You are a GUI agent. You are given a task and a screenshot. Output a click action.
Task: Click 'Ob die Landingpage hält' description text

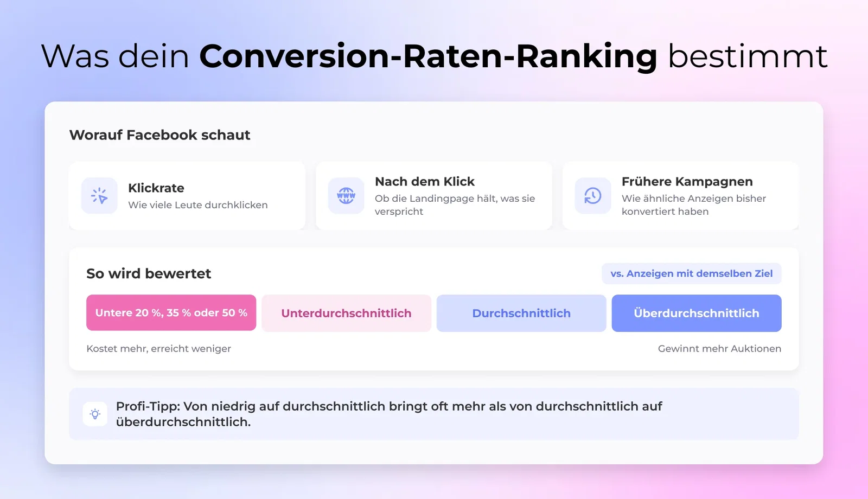tap(455, 205)
